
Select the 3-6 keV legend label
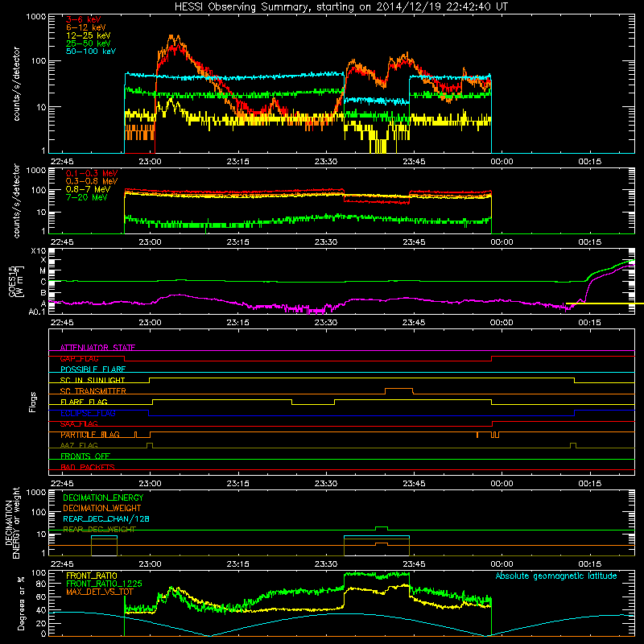pyautogui.click(x=83, y=19)
